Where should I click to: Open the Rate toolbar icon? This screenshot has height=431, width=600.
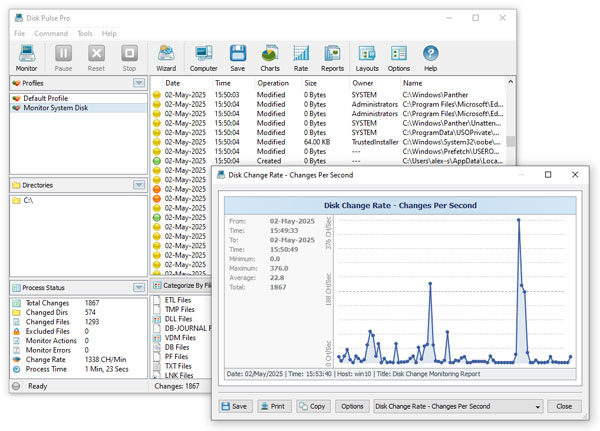pos(301,58)
